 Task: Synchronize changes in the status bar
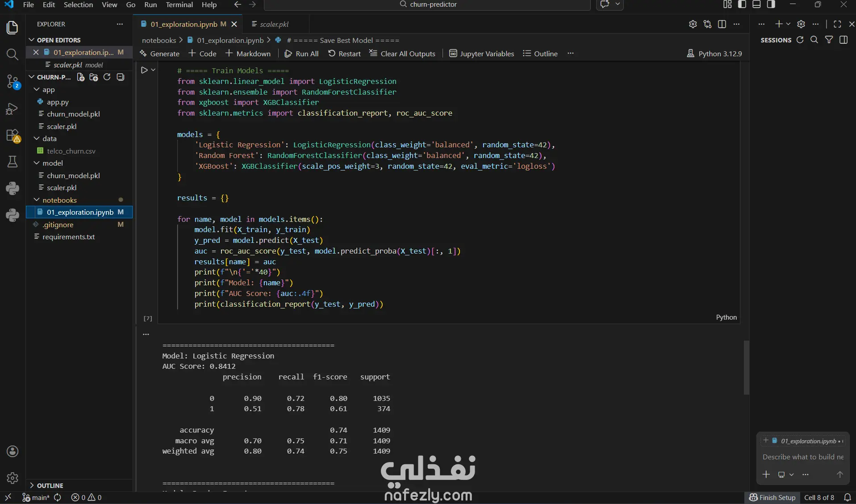(x=58, y=497)
